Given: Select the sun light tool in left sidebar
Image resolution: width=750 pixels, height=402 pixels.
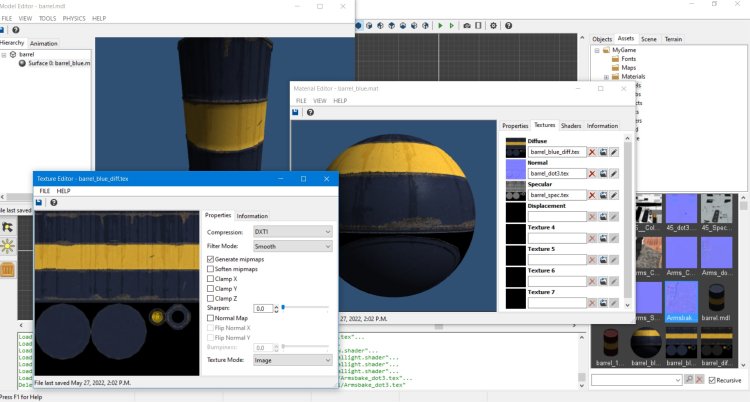Looking at the screenshot, I should (7, 245).
